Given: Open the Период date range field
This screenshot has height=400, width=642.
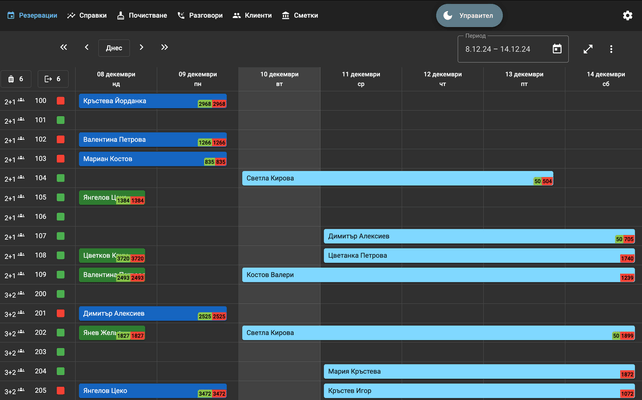Looking at the screenshot, I should pos(505,48).
